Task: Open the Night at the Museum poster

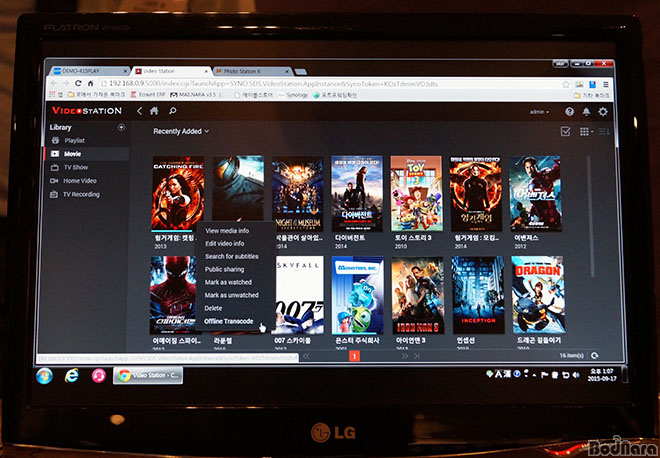Action: (298, 194)
